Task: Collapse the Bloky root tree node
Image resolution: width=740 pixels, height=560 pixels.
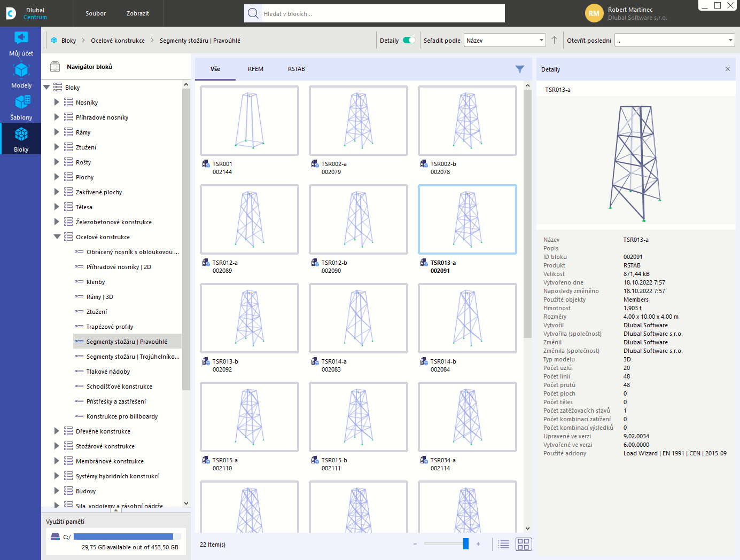Action: point(46,87)
